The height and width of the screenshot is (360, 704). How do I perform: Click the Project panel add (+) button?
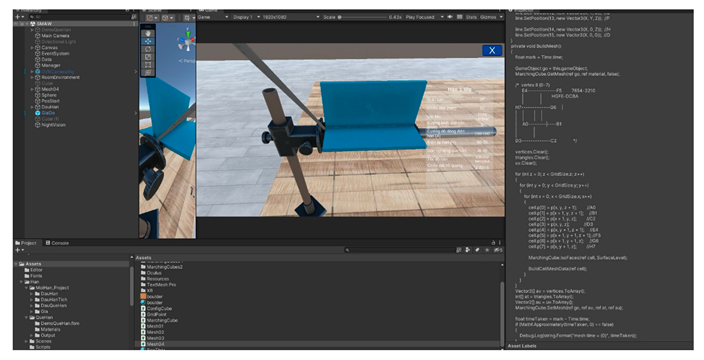coord(18,250)
